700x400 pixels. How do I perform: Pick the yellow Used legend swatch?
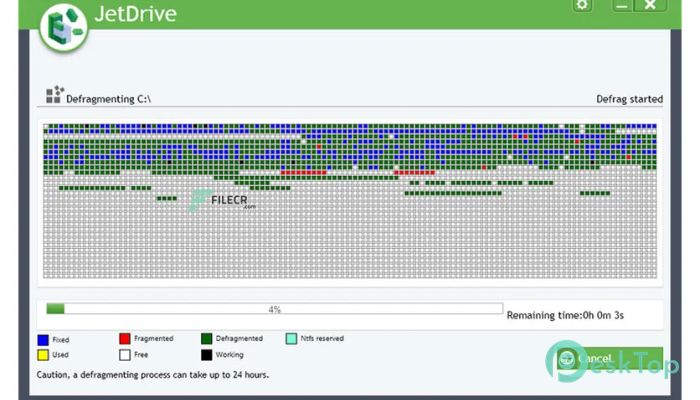pos(42,355)
